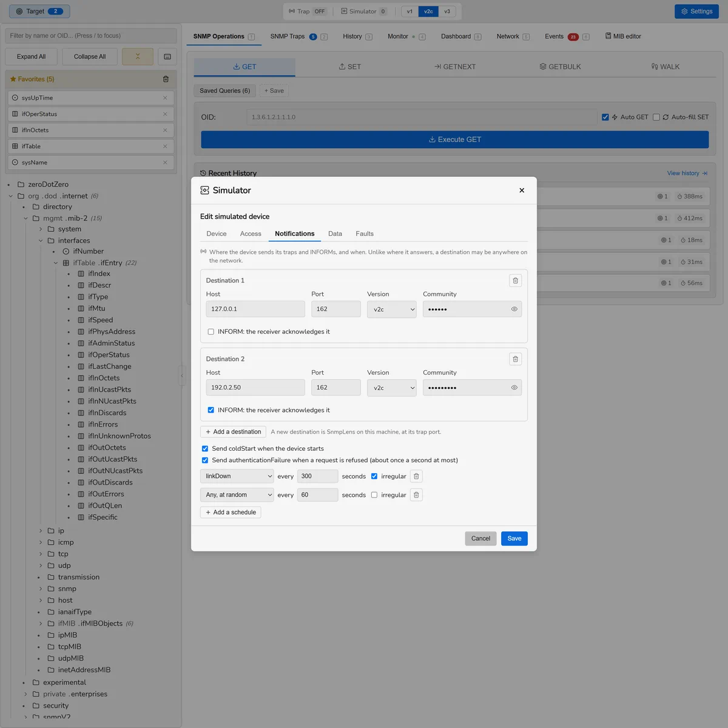Click the linkDown interval seconds field
Screen dimensions: 728x728
click(318, 476)
